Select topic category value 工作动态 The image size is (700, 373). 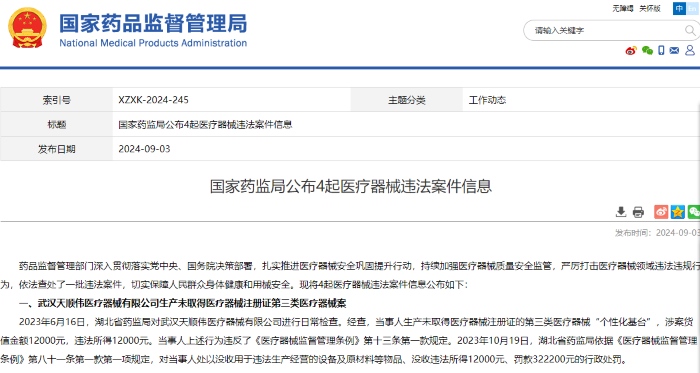pos(487,100)
